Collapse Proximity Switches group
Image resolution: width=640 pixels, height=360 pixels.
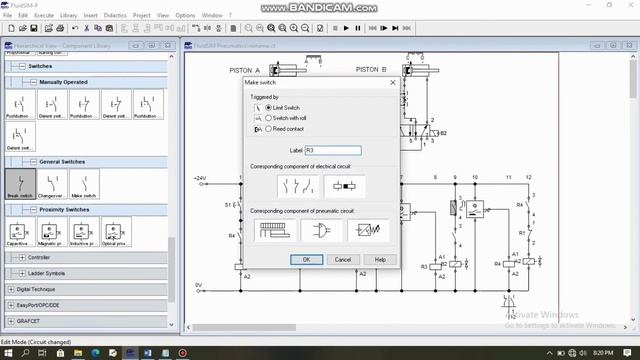pyautogui.click(x=33, y=209)
